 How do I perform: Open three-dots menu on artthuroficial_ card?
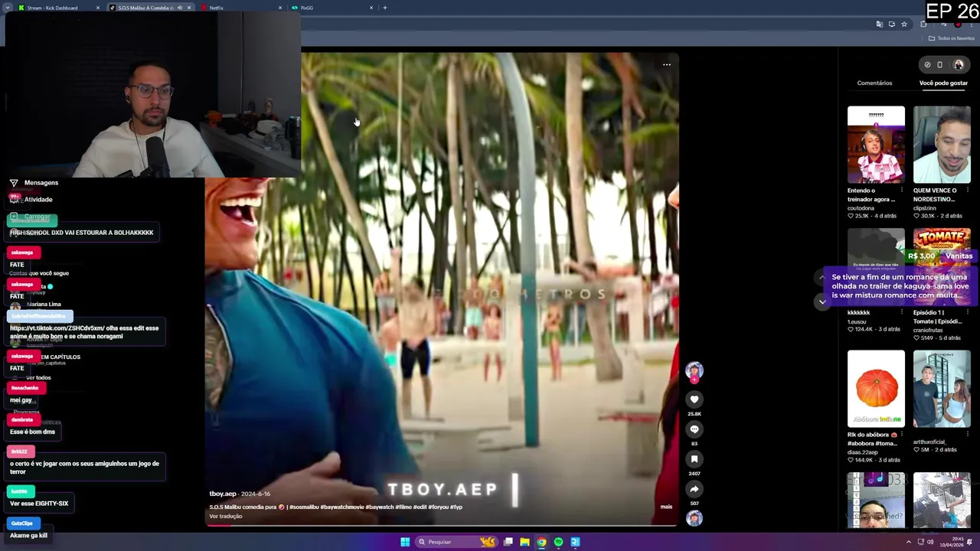pyautogui.click(x=967, y=435)
